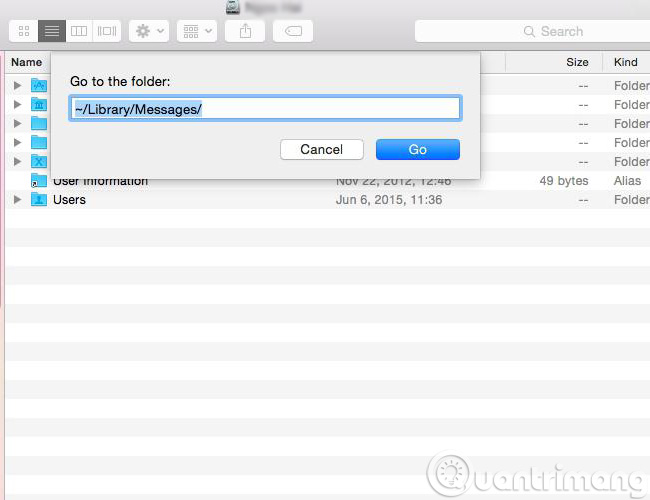Viewport: 650px width, 500px height.
Task: Focus the Finder Search field
Action: pyautogui.click(x=532, y=31)
